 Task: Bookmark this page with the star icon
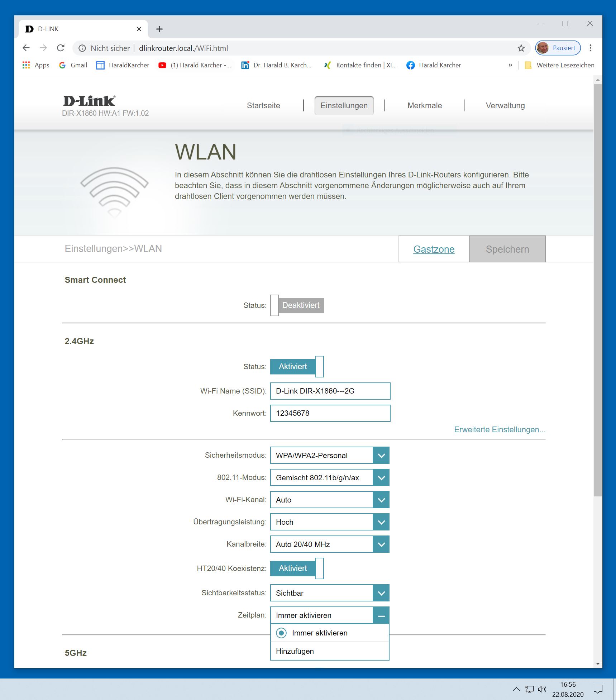[x=521, y=48]
